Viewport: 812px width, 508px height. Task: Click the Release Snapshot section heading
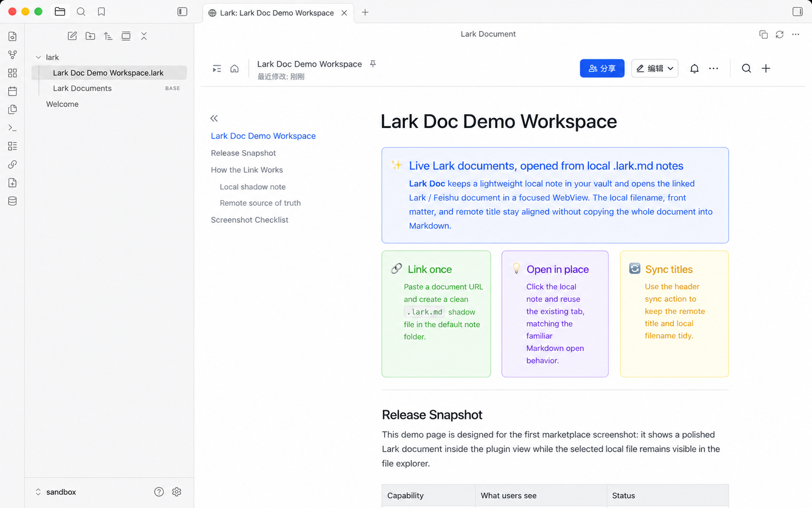[432, 415]
